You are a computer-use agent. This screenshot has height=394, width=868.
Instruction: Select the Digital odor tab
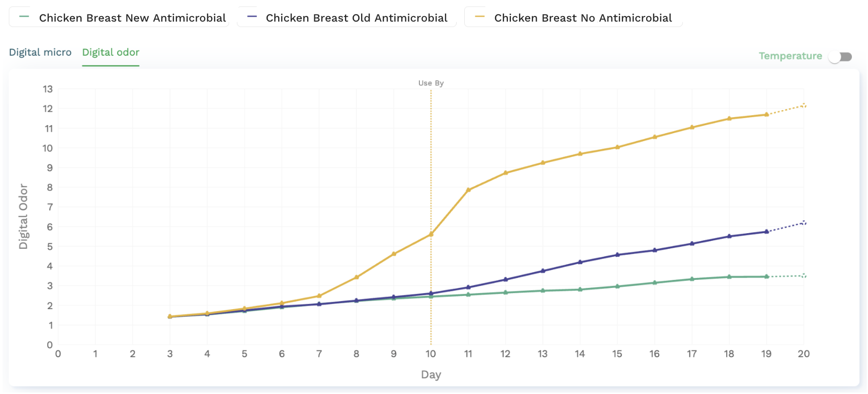[x=111, y=52]
